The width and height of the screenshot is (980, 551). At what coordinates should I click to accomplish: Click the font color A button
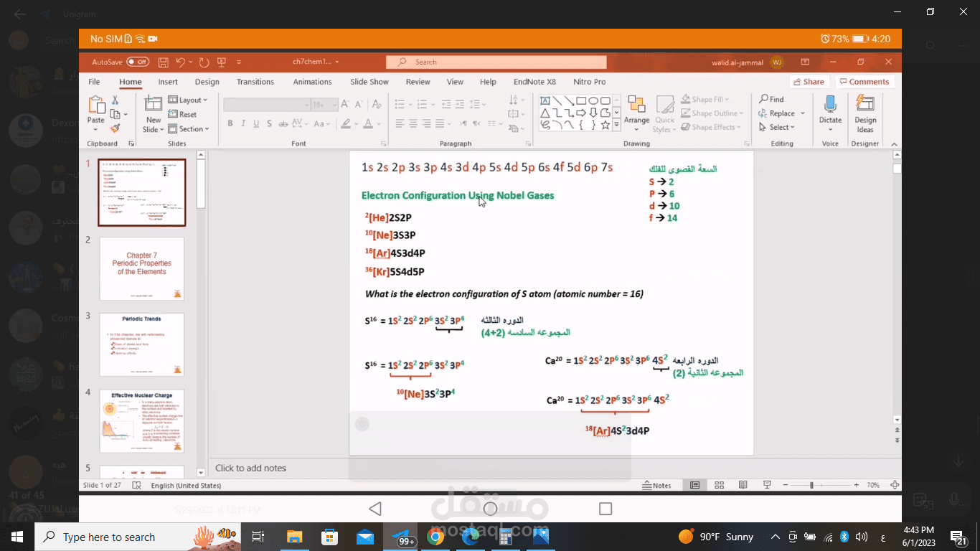tap(368, 124)
